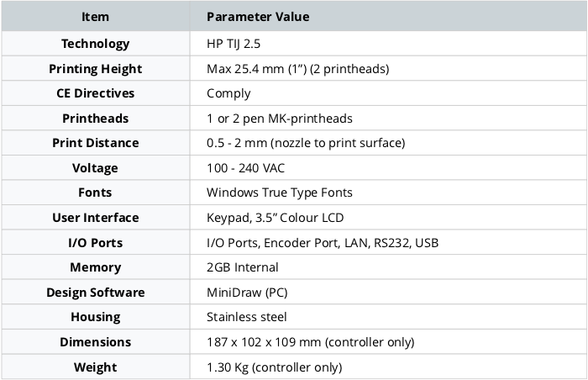Click the "Parameter Value" column header
The height and width of the screenshot is (380, 588).
(x=258, y=17)
